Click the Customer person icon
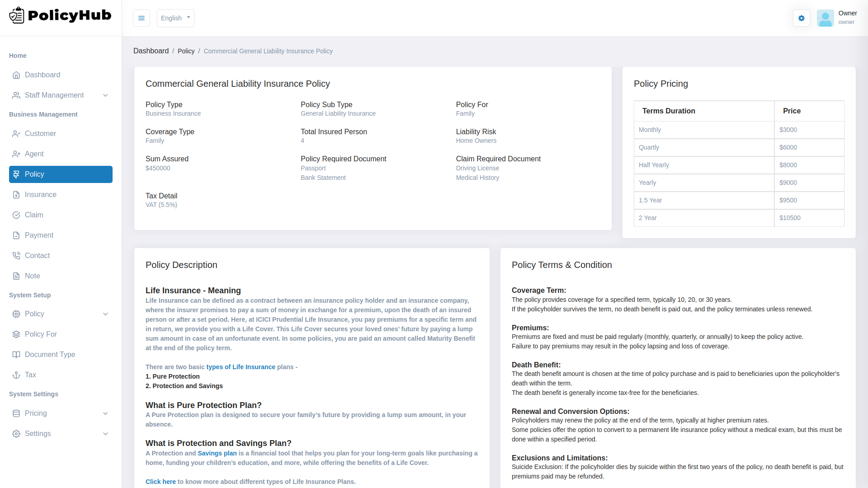This screenshot has width=868, height=488. click(x=16, y=133)
